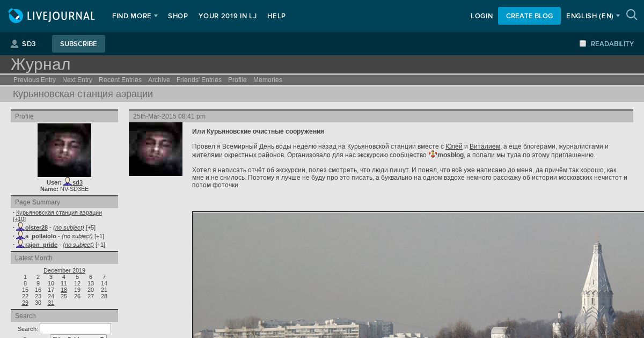Open the search category combo box

(x=78, y=336)
